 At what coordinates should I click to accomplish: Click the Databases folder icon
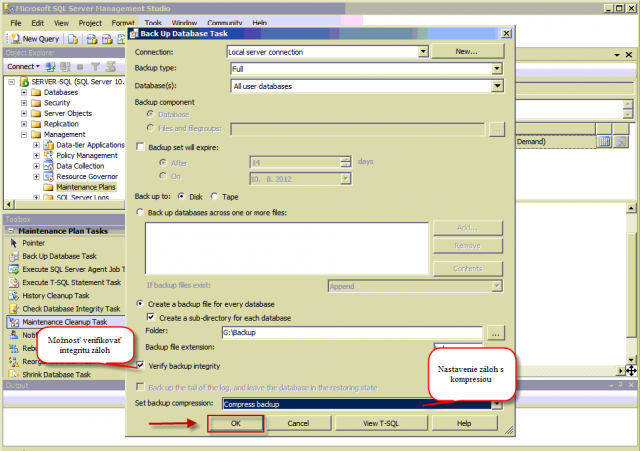36,92
